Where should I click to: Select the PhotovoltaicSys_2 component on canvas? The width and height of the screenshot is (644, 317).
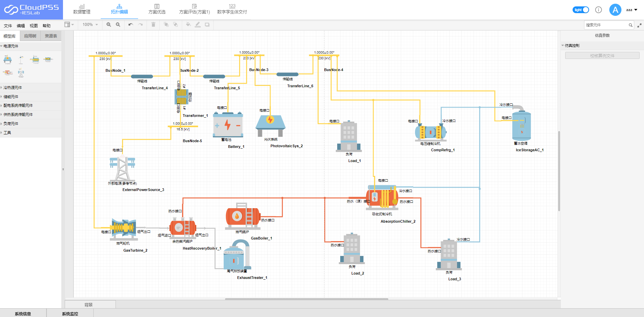point(270,125)
